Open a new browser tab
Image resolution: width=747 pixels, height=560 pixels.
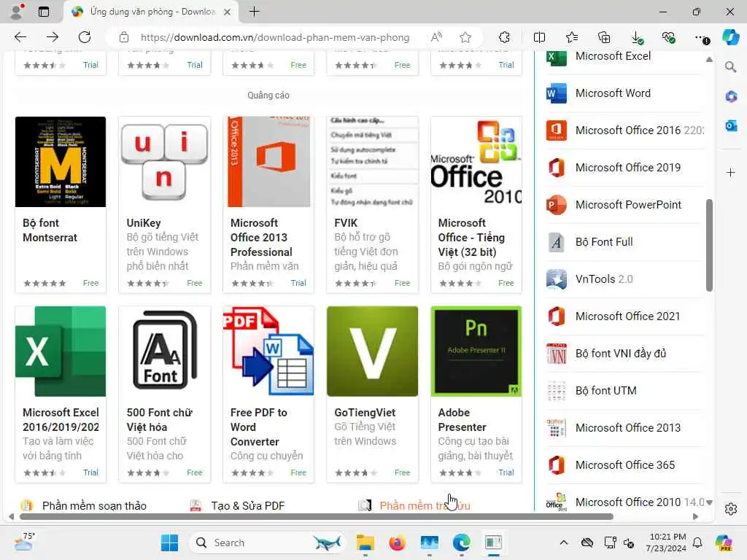click(x=255, y=12)
